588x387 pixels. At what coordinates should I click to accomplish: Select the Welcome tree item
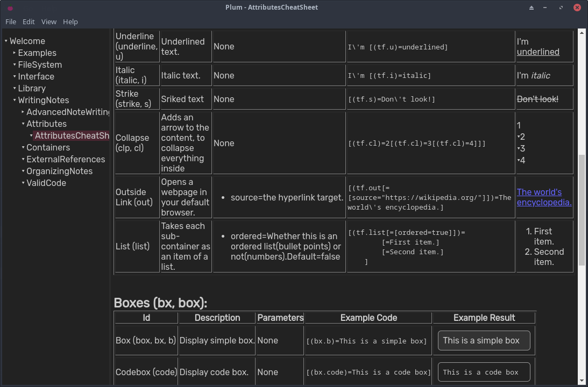[27, 41]
